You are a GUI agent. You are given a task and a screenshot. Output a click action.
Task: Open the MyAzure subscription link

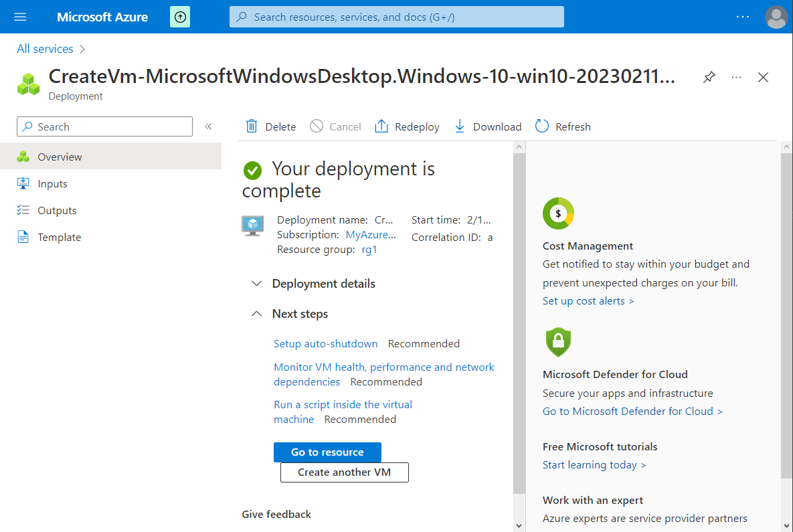tap(371, 235)
